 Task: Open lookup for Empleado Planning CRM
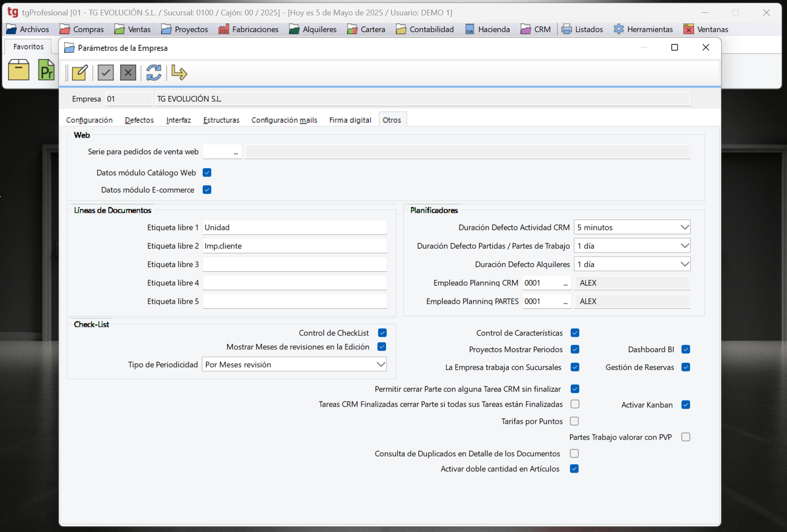coord(565,283)
